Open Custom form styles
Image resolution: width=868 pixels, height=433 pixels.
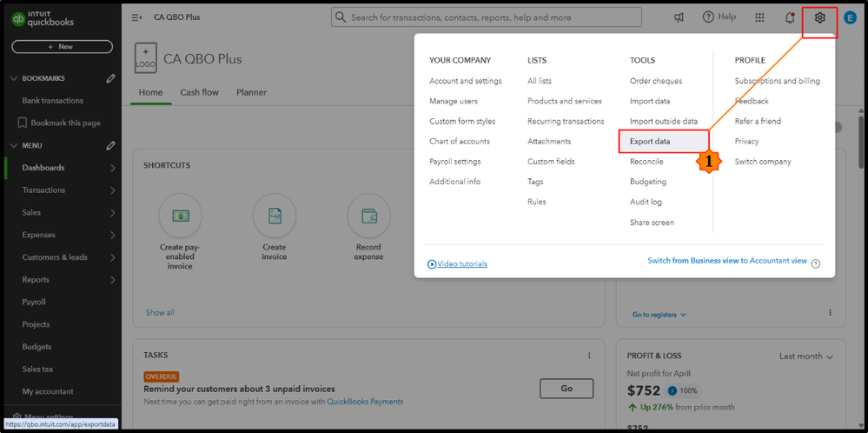[462, 121]
